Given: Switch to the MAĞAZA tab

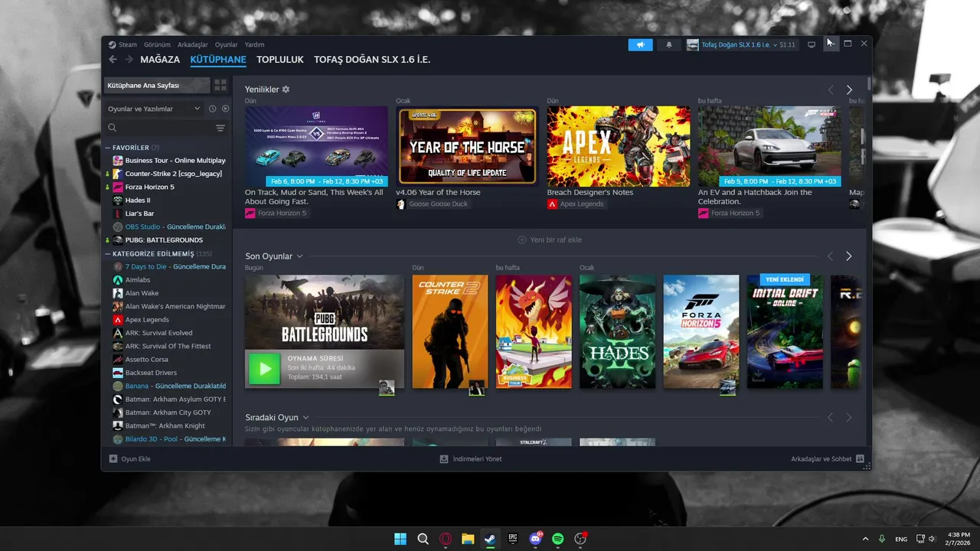Looking at the screenshot, I should click(x=160, y=60).
